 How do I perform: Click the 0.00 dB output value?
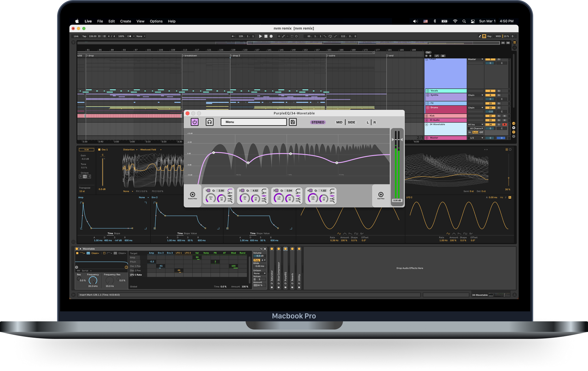[x=397, y=201]
